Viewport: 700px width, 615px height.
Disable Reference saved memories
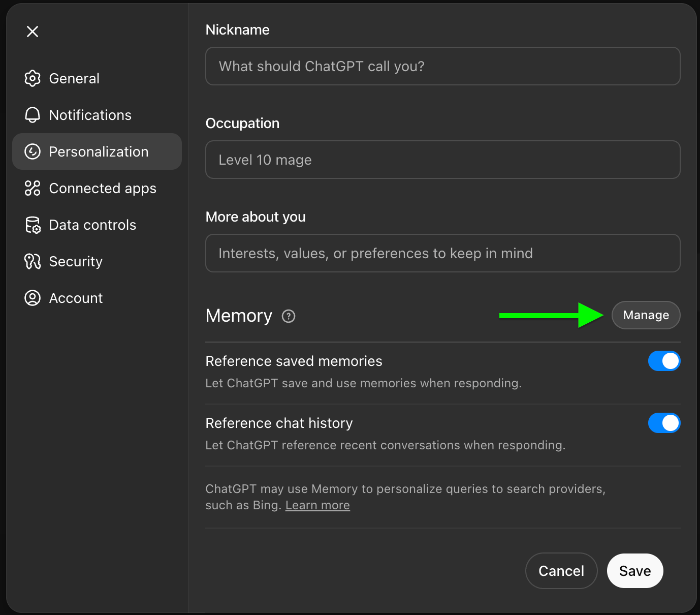click(664, 361)
